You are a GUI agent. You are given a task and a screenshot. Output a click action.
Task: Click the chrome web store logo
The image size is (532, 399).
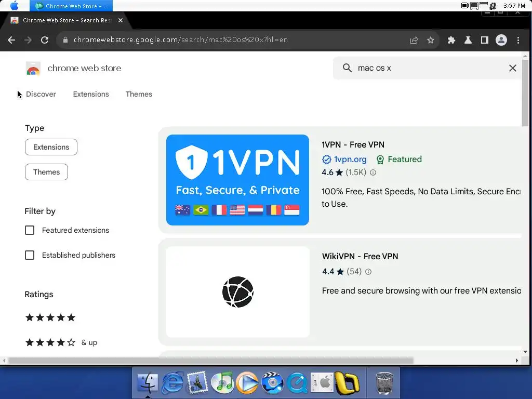point(33,68)
